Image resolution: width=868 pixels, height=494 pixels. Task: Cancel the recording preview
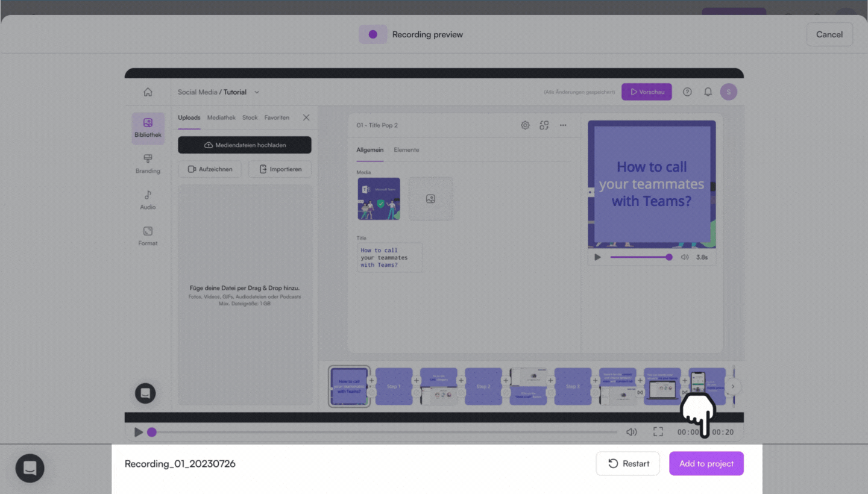829,34
